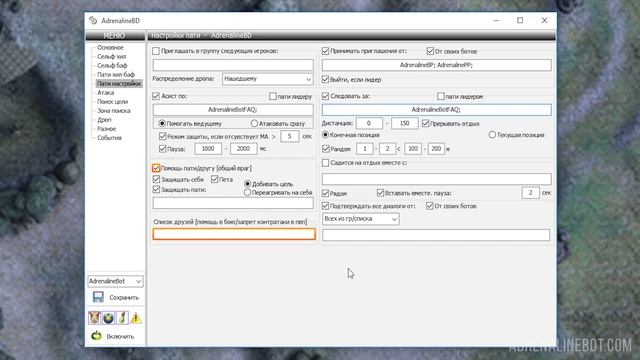This screenshot has height=360, width=640.
Task: Toggle 'Защищать себя' checkbox
Action: tap(156, 179)
